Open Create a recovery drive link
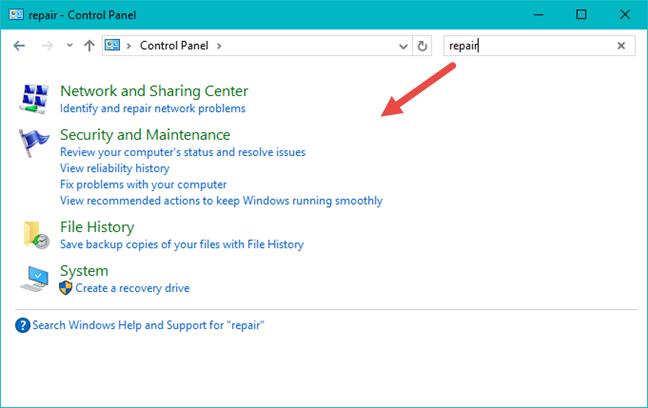The image size is (648, 408). (132, 288)
